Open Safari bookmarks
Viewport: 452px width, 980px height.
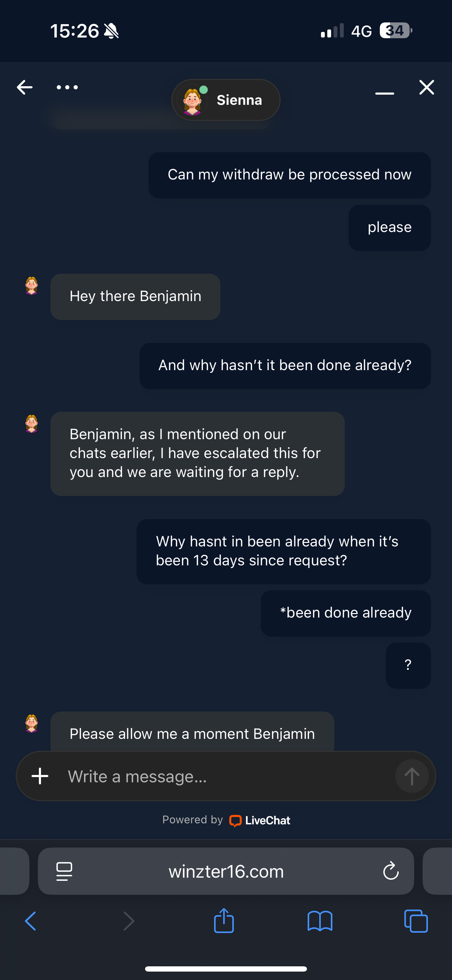click(x=320, y=921)
